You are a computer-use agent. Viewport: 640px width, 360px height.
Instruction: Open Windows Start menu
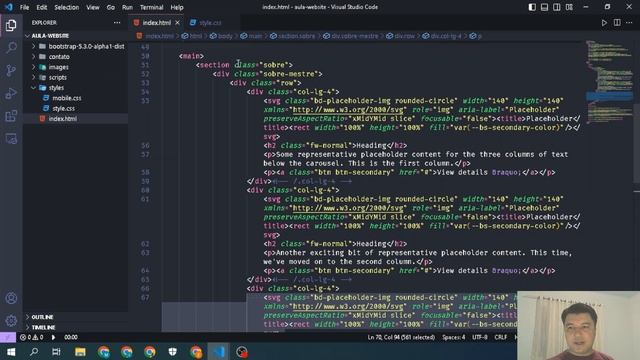coord(11,352)
